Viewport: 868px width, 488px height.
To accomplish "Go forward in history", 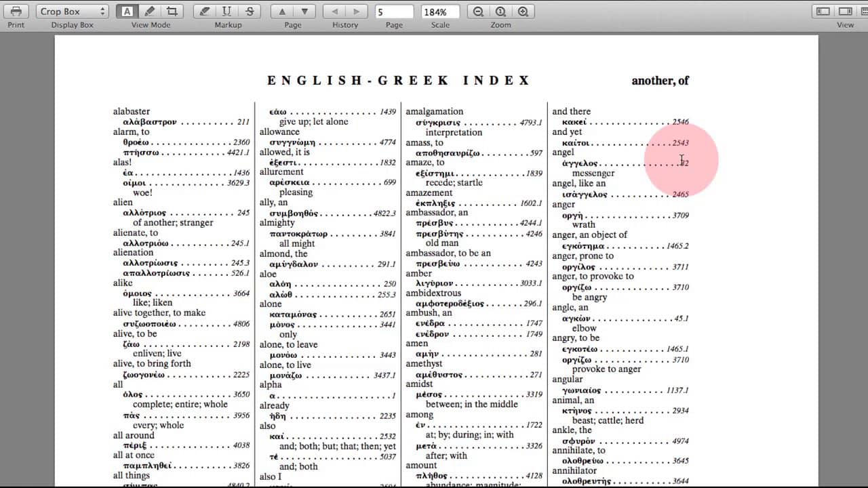I will pos(356,12).
